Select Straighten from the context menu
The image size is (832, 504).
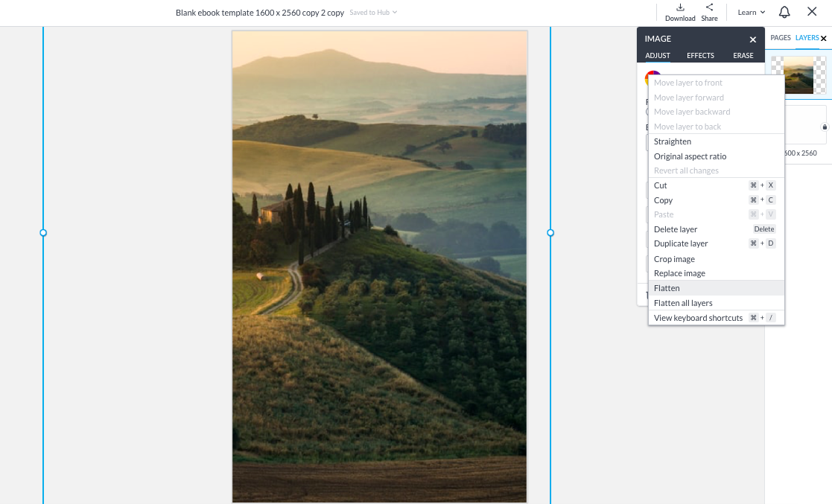[672, 141]
